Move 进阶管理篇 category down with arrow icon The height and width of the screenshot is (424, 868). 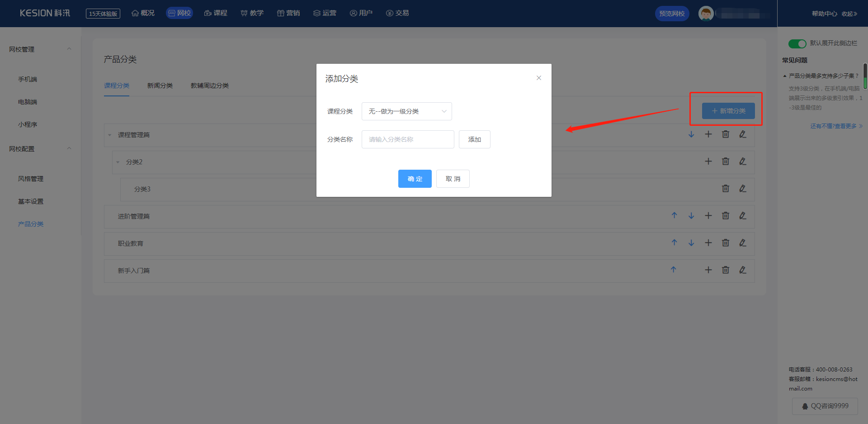coord(691,216)
